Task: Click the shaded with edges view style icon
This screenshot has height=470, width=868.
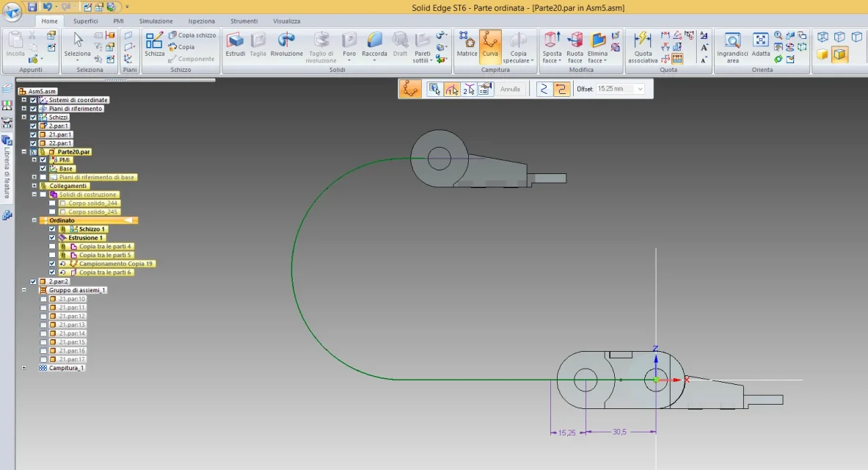Action: click(840, 54)
